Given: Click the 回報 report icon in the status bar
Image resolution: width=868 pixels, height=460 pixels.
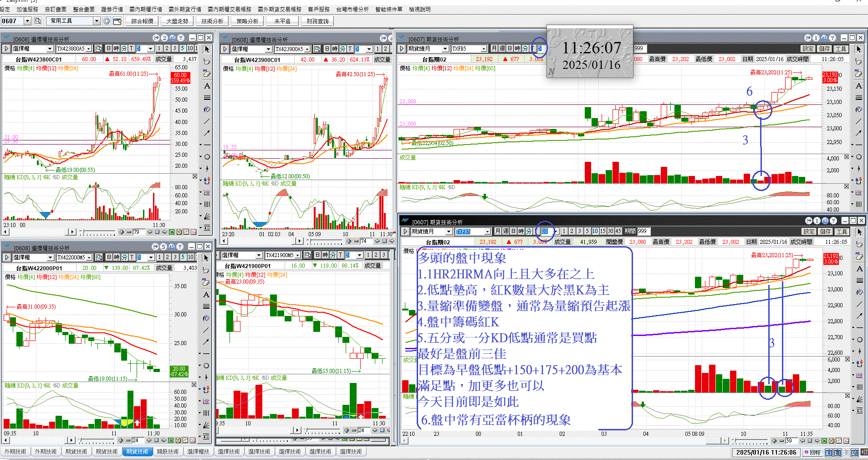Looking at the screenshot, I should pos(812,452).
